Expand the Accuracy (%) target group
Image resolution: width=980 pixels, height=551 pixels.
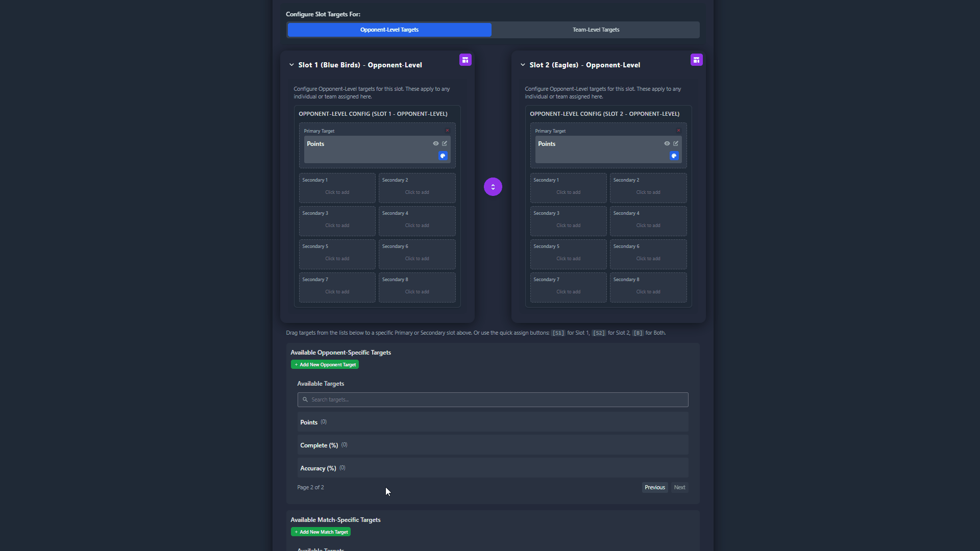[493, 468]
